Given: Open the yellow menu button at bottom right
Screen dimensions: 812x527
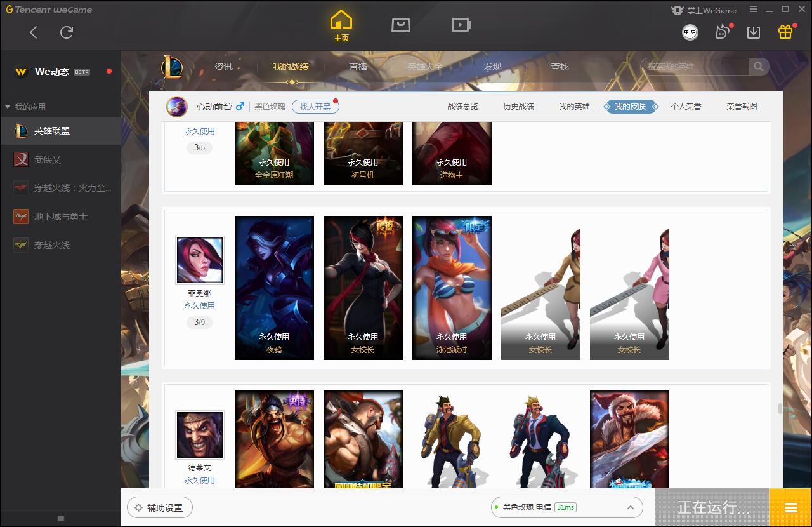Looking at the screenshot, I should point(790,507).
